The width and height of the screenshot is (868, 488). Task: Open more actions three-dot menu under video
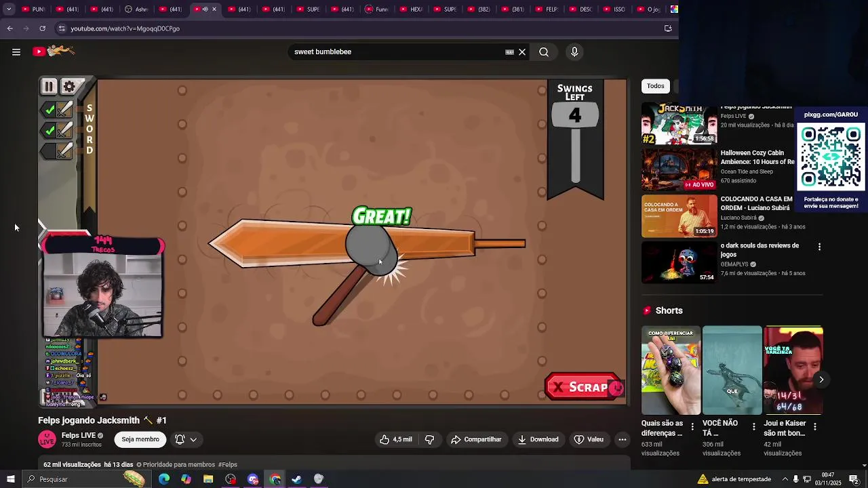pos(622,439)
